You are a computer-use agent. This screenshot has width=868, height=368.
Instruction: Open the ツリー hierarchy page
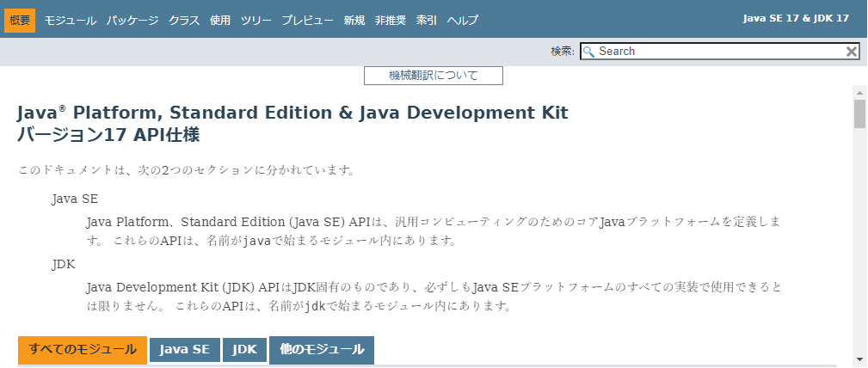[x=256, y=21]
